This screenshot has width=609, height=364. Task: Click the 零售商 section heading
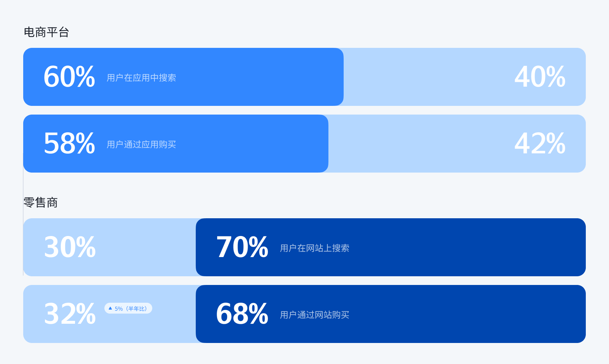(x=41, y=202)
